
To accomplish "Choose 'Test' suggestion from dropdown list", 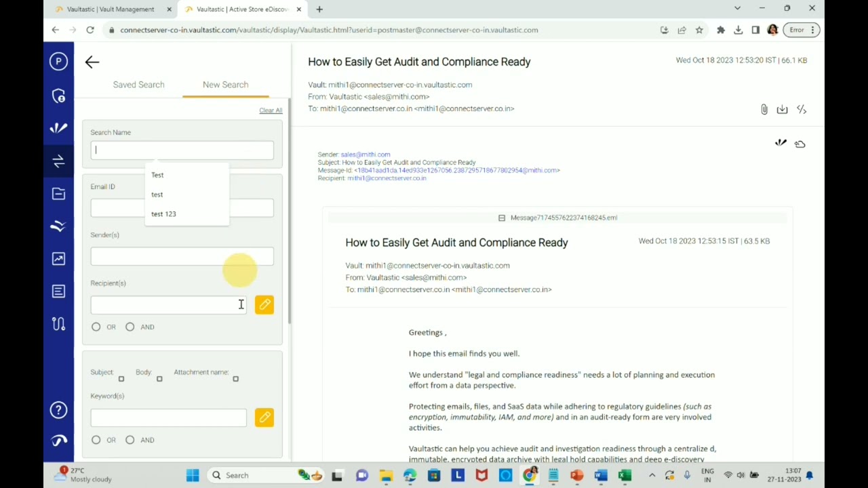I will pyautogui.click(x=187, y=175).
